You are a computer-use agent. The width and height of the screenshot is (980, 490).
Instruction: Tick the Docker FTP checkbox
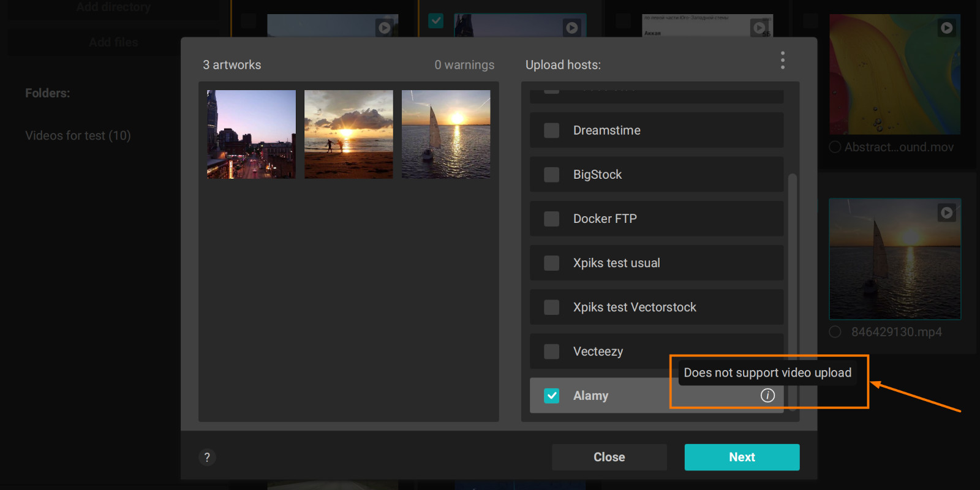pos(551,219)
